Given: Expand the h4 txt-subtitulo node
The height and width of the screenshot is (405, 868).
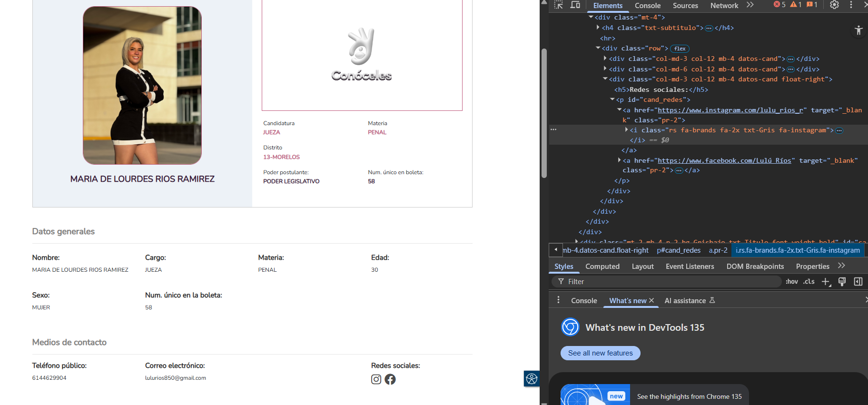Looking at the screenshot, I should (598, 28).
